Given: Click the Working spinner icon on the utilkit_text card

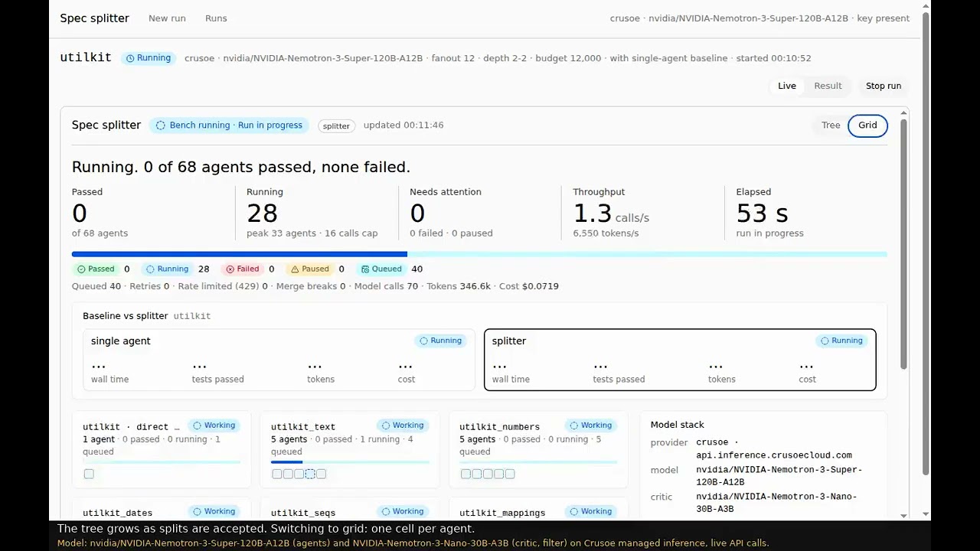Looking at the screenshot, I should coord(385,425).
